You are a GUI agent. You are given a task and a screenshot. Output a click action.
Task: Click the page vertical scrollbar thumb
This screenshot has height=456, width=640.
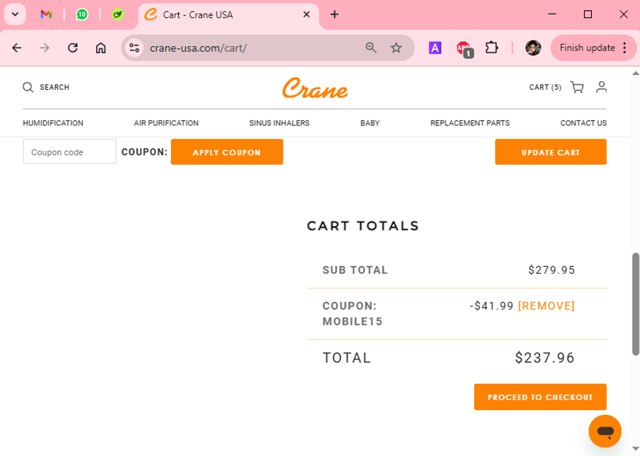(x=636, y=304)
